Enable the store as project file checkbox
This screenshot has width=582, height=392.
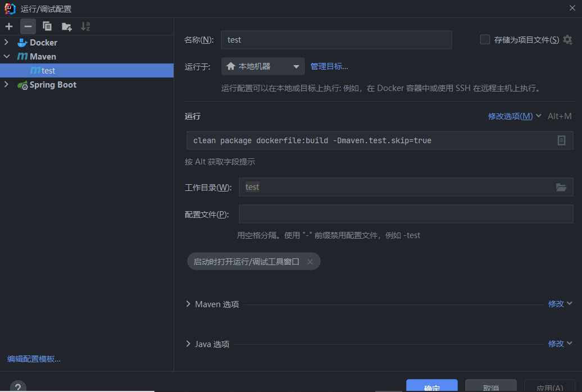(x=485, y=39)
